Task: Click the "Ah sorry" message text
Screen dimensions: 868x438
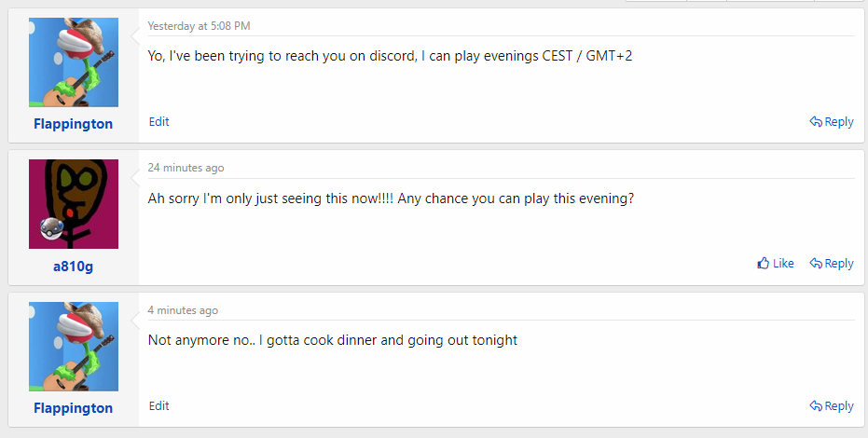Action: tap(391, 198)
